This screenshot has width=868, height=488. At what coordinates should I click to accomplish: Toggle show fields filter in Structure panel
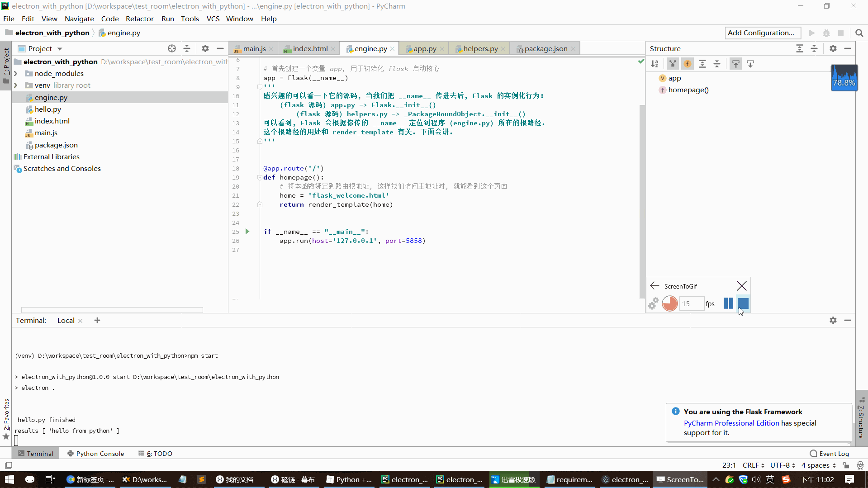pyautogui.click(x=688, y=64)
